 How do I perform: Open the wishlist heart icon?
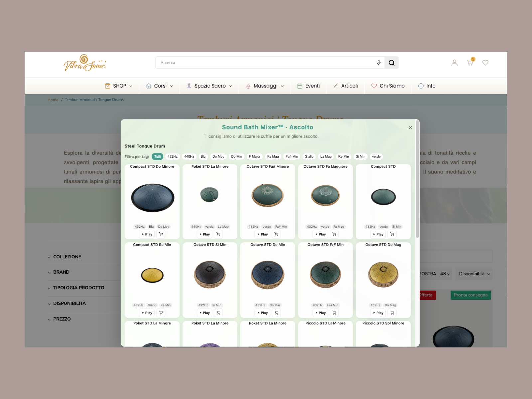pos(485,63)
